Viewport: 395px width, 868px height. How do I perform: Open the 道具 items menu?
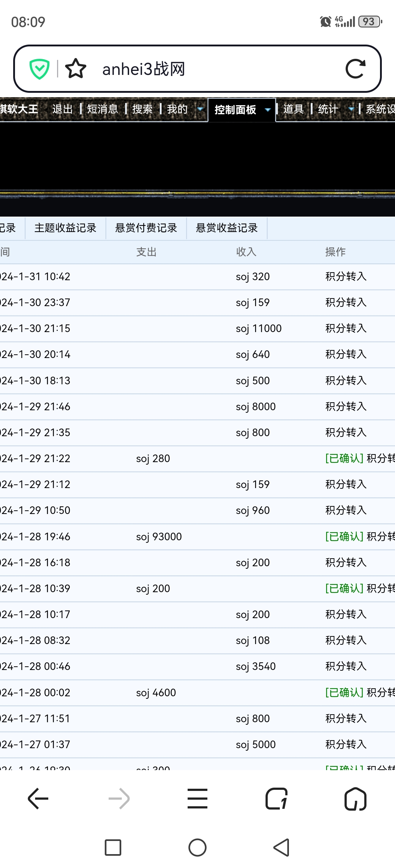(x=293, y=109)
